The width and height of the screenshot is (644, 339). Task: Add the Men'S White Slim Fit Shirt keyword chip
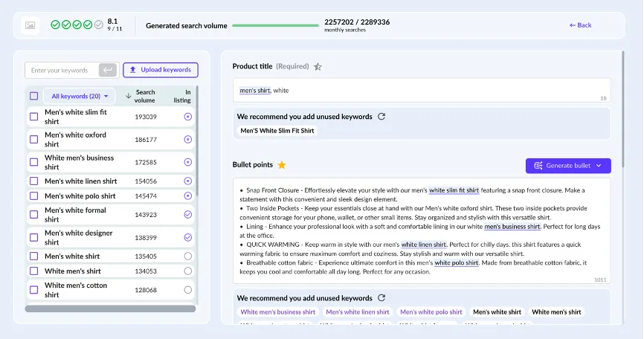277,131
